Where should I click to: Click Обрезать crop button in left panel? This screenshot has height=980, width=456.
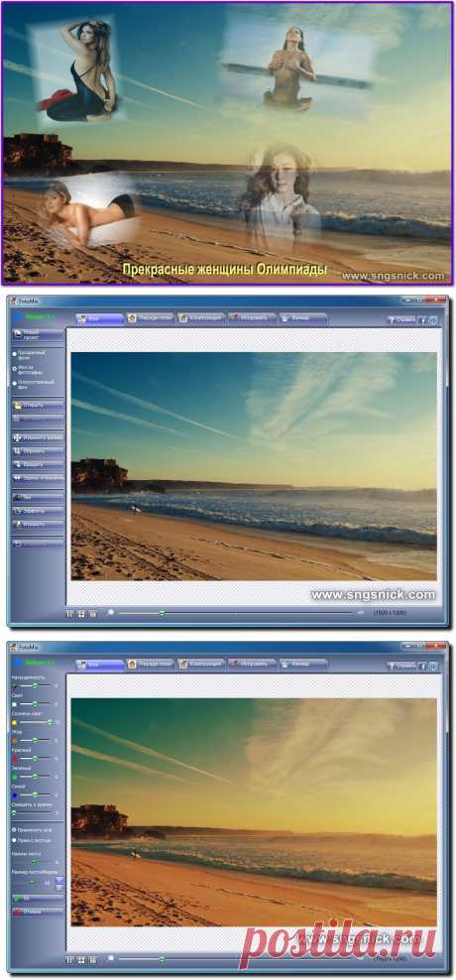38,450
